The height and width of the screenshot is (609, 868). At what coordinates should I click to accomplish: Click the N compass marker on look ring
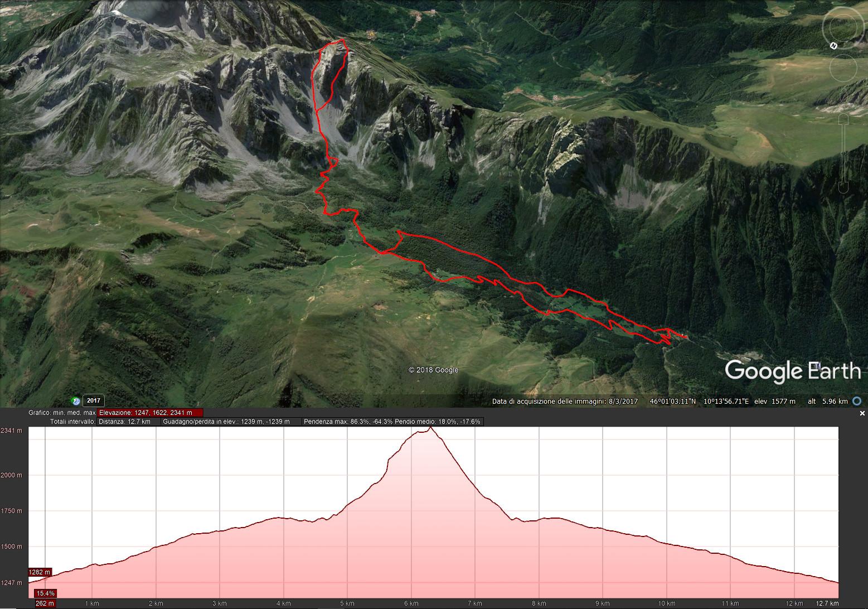tap(833, 46)
